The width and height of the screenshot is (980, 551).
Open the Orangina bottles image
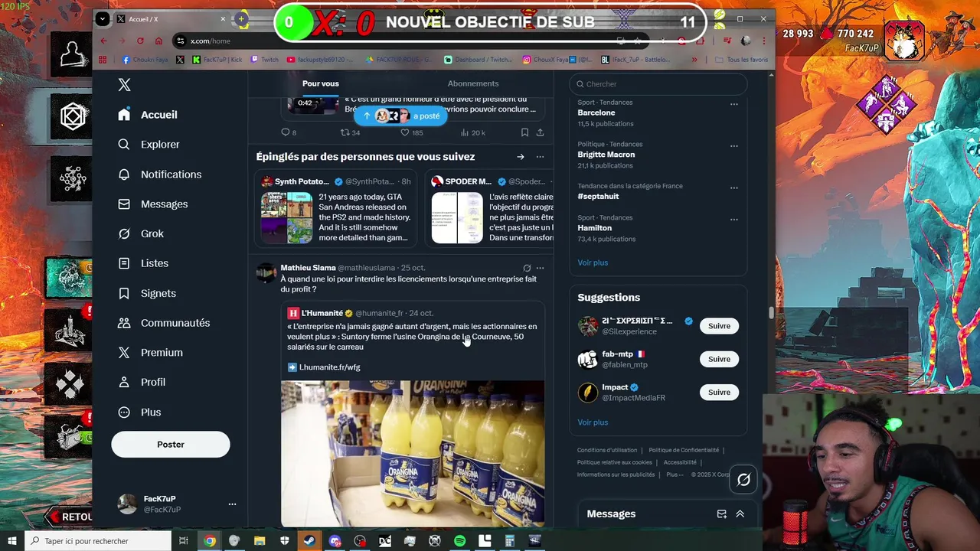(413, 454)
